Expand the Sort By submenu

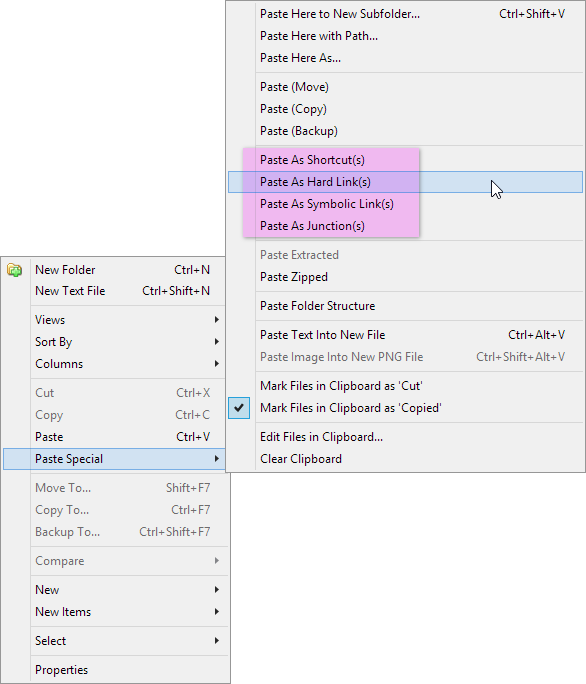click(114, 342)
